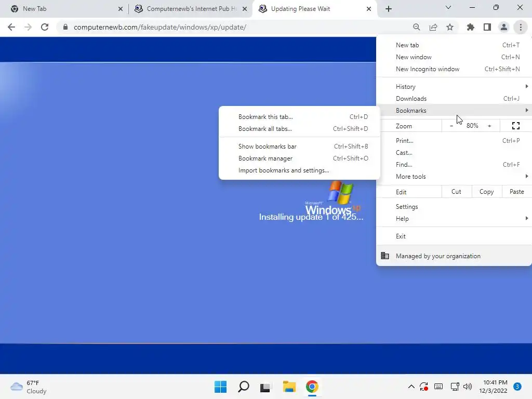The width and height of the screenshot is (532, 399).
Task: Expand the More tools submenu
Action: click(x=454, y=176)
